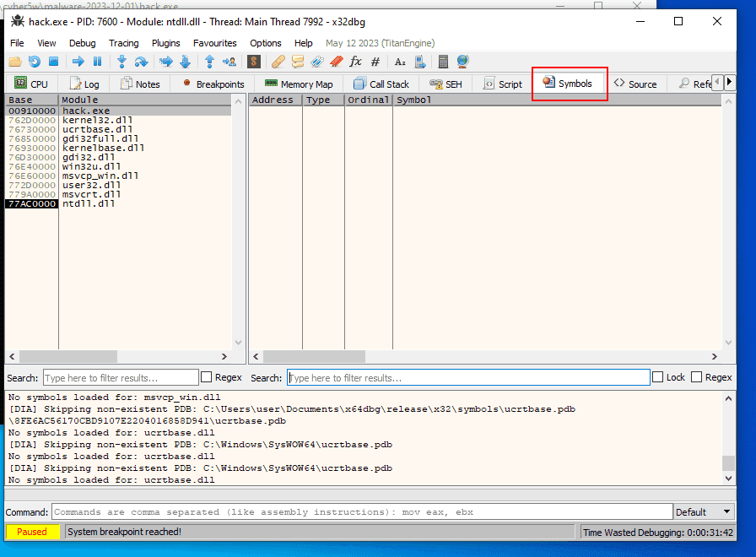
Task: Open the assemble fx toolbar icon
Action: click(x=355, y=61)
